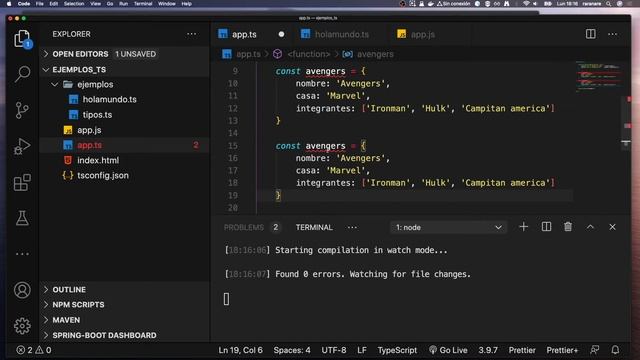The height and width of the screenshot is (360, 640).
Task: Click the feedback icon in status bar
Action: click(594, 350)
